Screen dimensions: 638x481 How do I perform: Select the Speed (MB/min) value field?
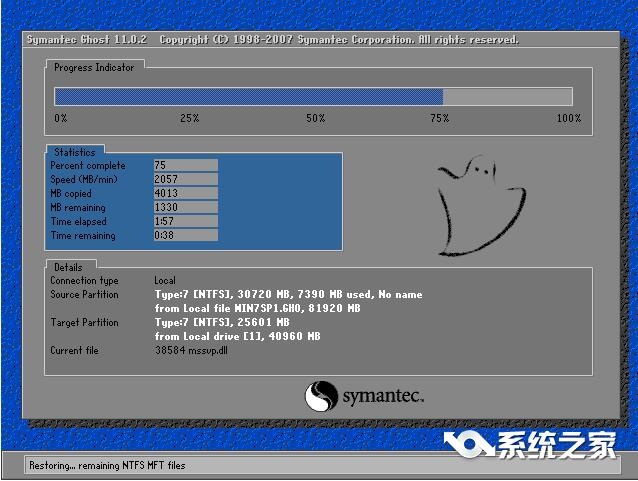pyautogui.click(x=185, y=180)
